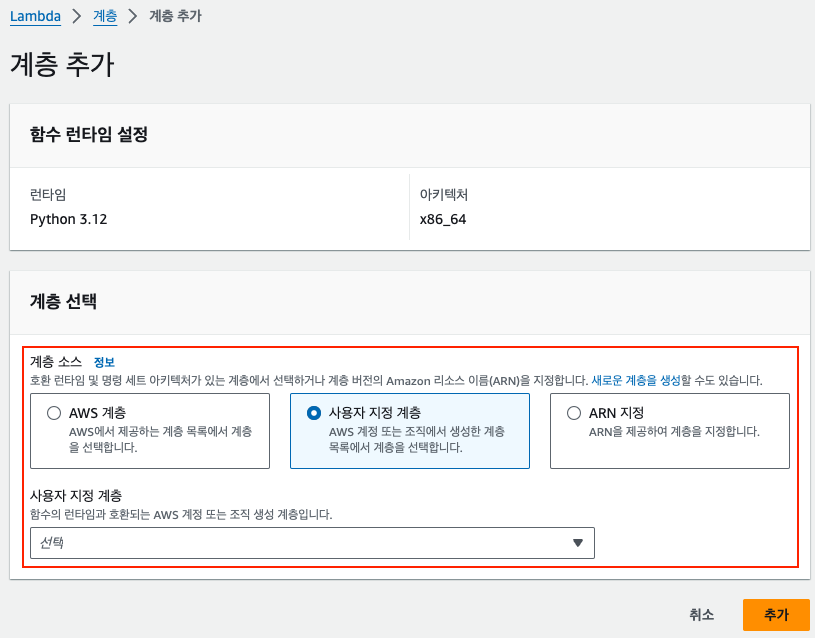Open the 새로운 계층을 생성 link
The height and width of the screenshot is (638, 815).
coord(636,381)
